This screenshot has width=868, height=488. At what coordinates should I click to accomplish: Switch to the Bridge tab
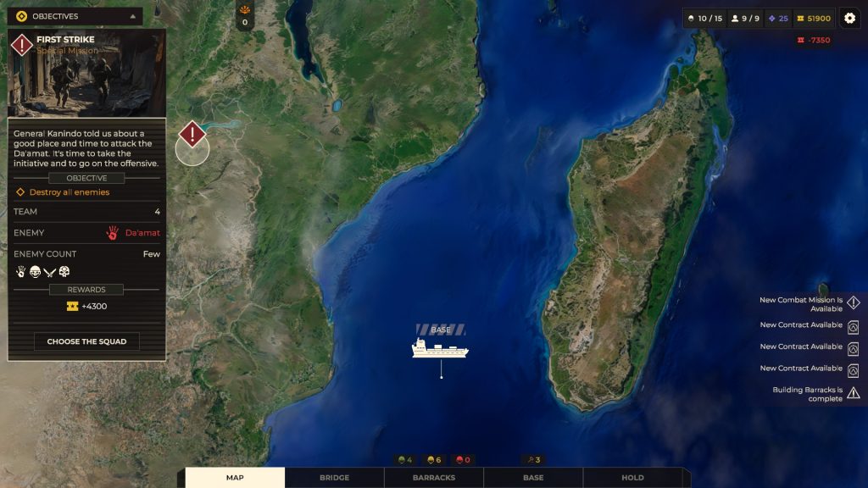(334, 478)
